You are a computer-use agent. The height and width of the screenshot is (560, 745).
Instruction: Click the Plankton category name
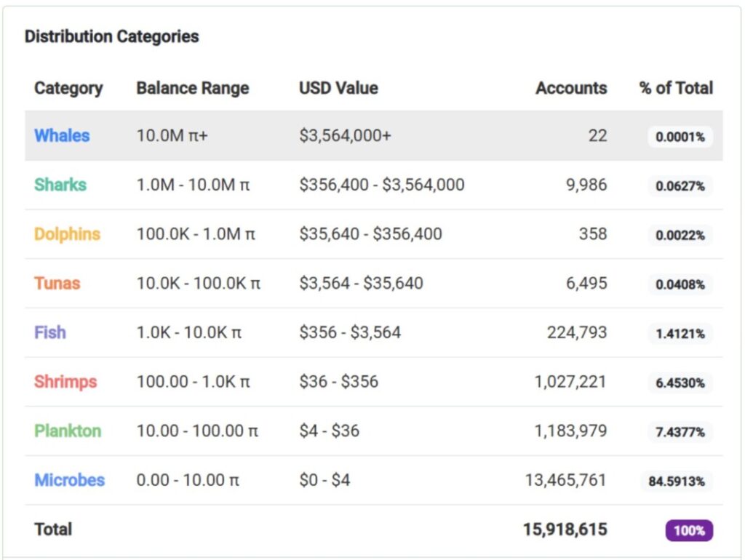pyautogui.click(x=68, y=431)
